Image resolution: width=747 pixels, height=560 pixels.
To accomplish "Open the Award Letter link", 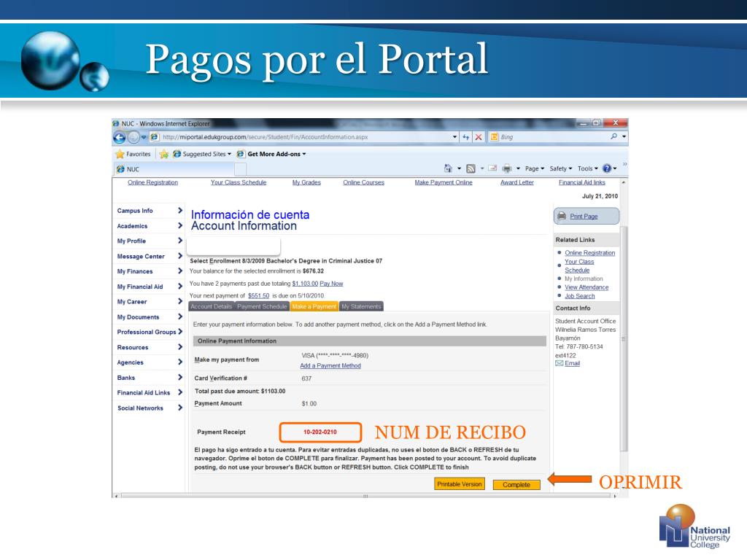I will click(517, 182).
